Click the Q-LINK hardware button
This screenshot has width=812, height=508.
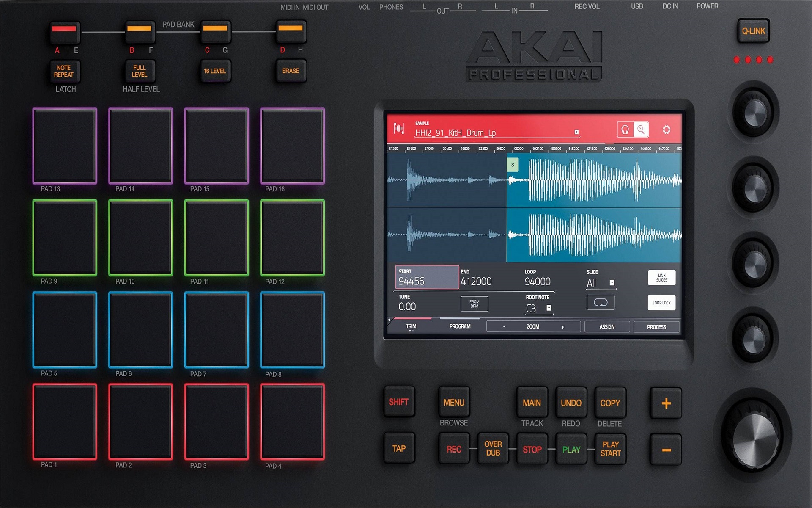coord(753,31)
